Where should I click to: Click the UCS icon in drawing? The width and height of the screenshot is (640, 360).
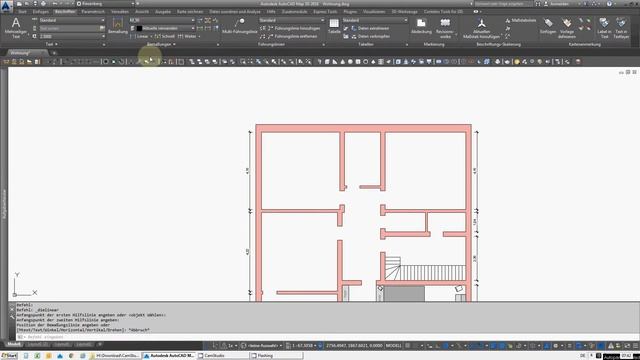coord(24,284)
